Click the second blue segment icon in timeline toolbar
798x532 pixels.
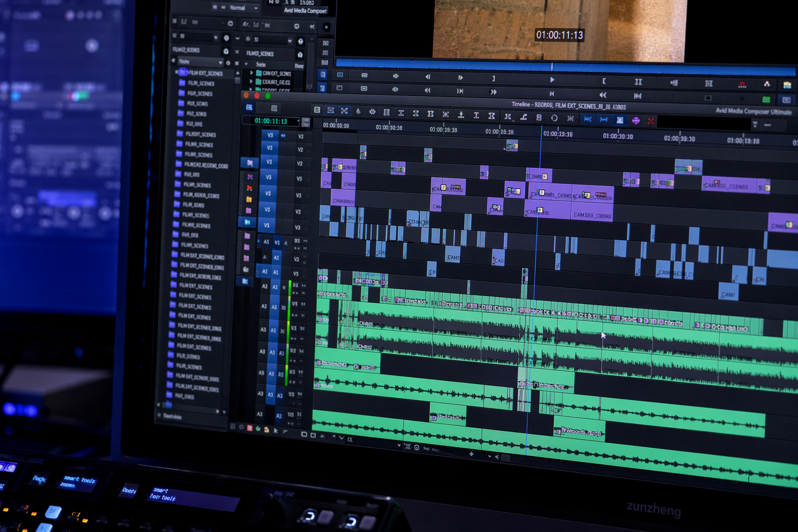(x=604, y=119)
